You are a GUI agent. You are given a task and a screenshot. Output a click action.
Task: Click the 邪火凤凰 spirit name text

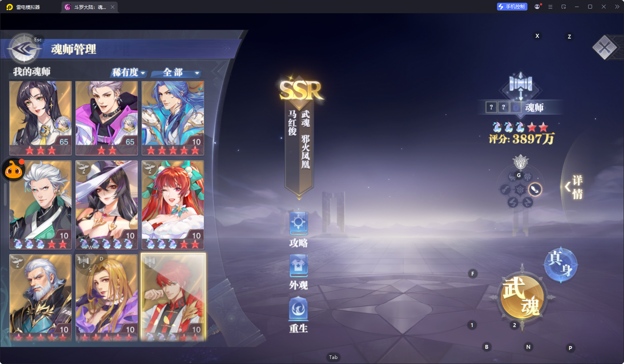coord(306,152)
